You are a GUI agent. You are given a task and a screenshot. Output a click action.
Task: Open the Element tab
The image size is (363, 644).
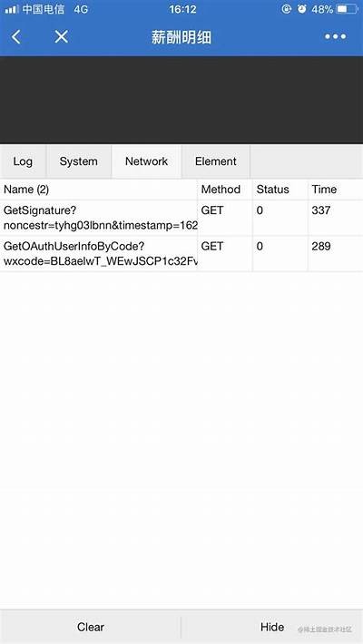pyautogui.click(x=215, y=161)
